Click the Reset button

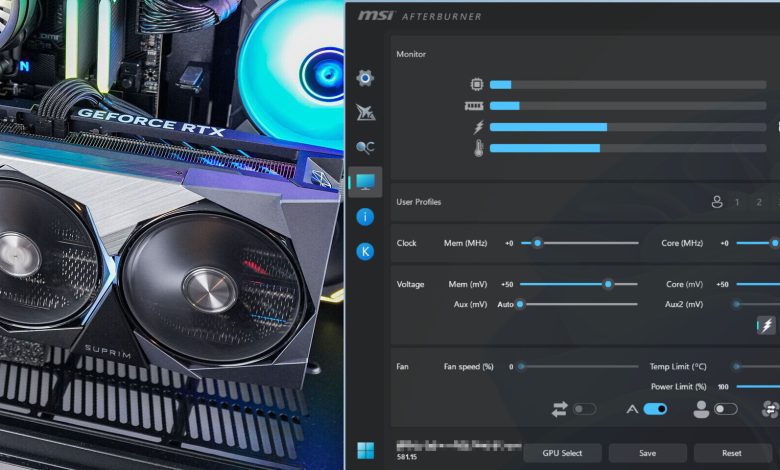click(x=732, y=453)
